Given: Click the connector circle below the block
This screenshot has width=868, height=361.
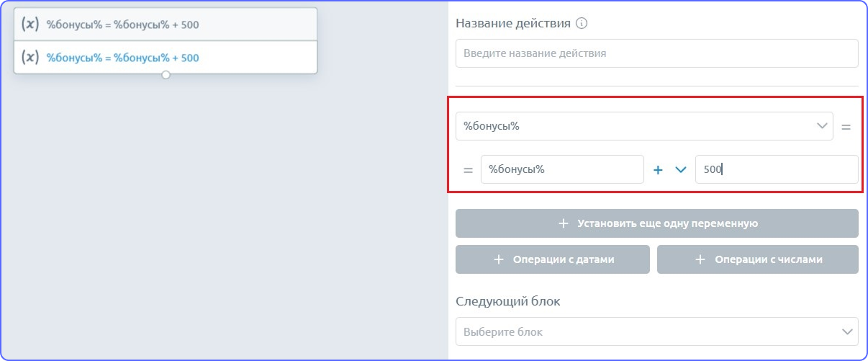Looking at the screenshot, I should tap(166, 74).
